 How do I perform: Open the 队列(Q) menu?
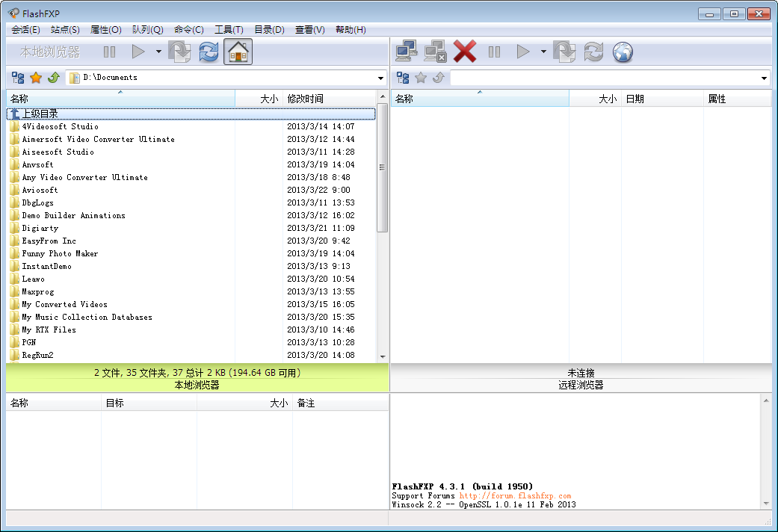pos(147,30)
